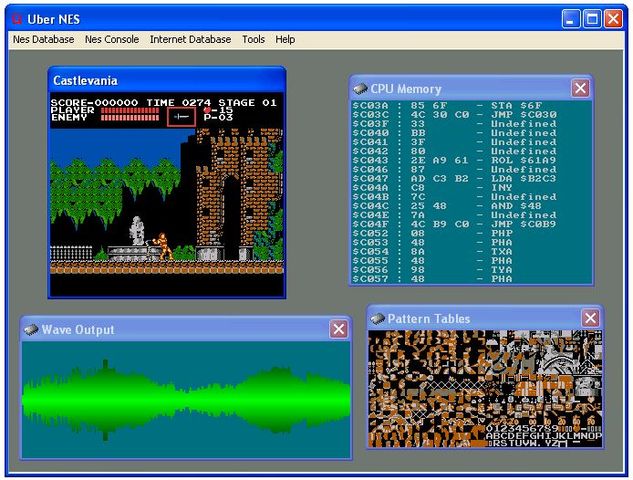633x480 pixels.
Task: Click the green waveform display
Action: tap(186, 400)
